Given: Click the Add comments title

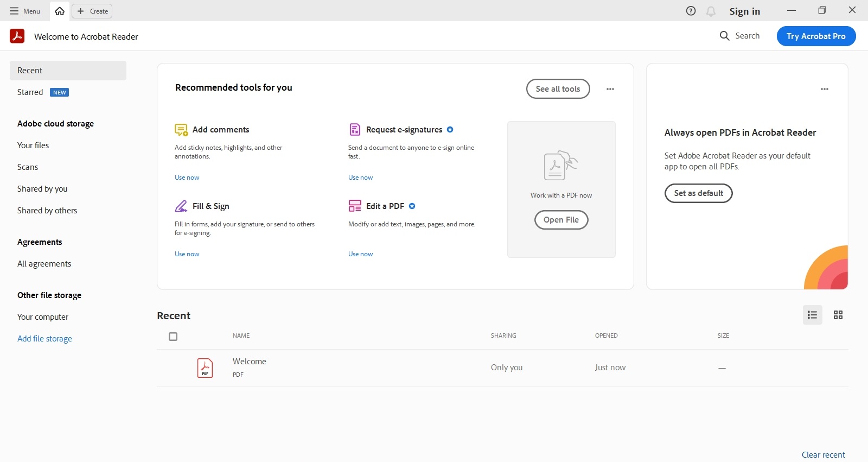Looking at the screenshot, I should (x=221, y=130).
